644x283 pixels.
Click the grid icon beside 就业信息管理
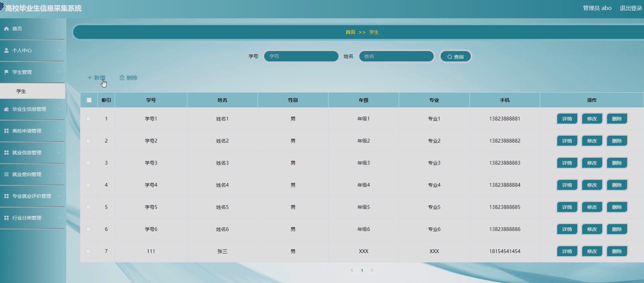pos(6,153)
